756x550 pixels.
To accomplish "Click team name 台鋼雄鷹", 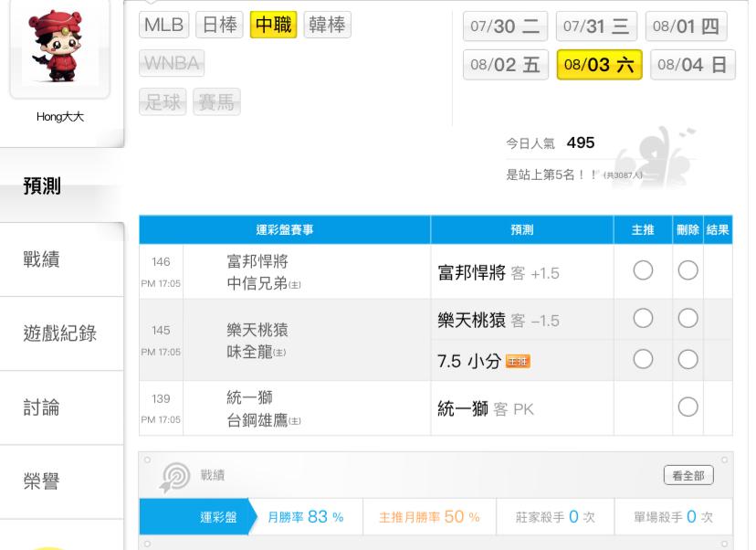I will coord(257,420).
